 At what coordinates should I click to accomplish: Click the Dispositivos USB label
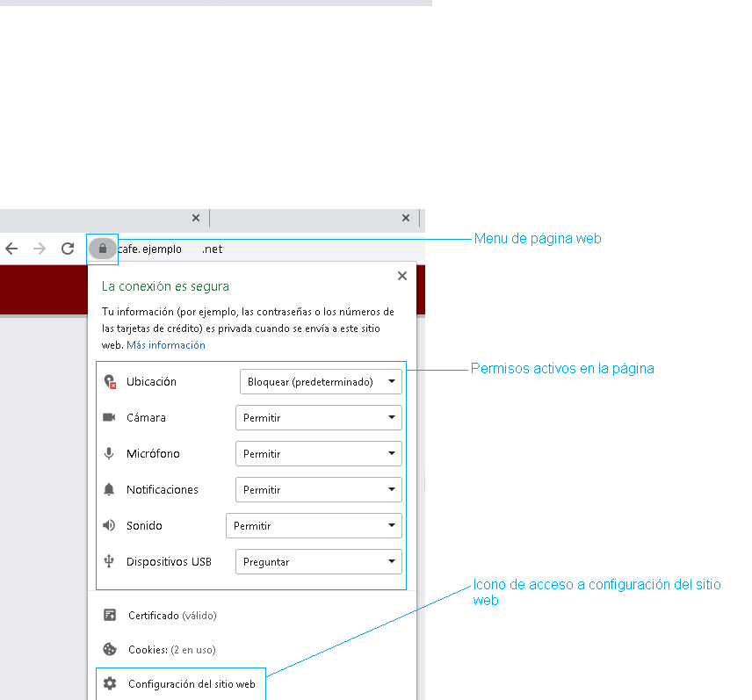(169, 561)
